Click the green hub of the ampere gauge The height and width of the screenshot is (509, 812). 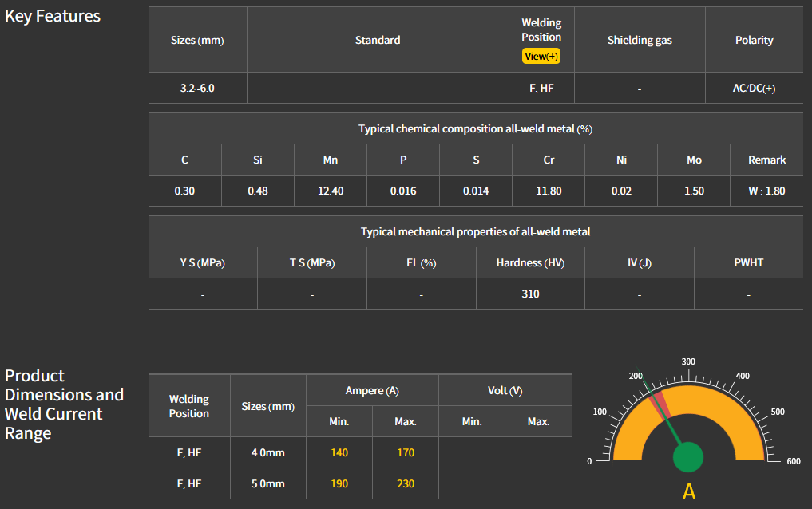tap(687, 458)
